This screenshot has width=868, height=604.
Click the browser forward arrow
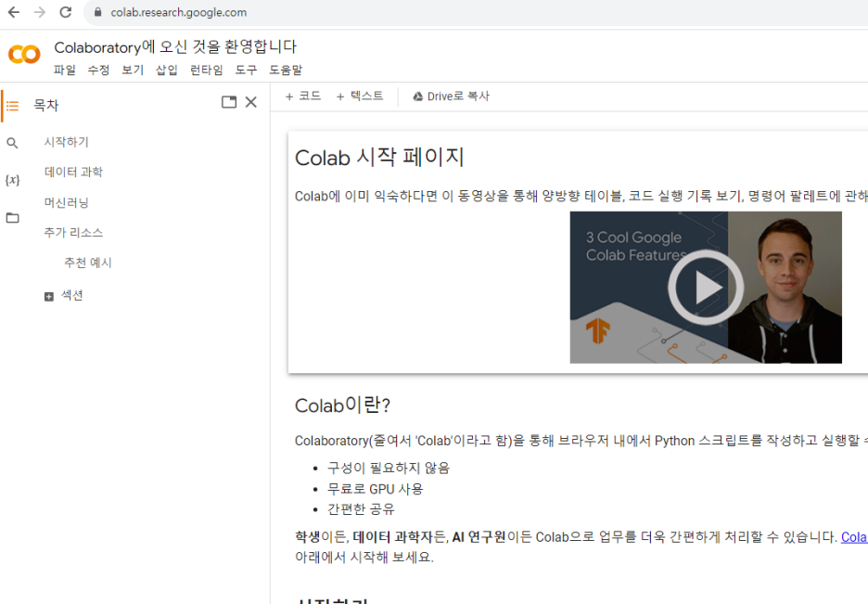[40, 12]
